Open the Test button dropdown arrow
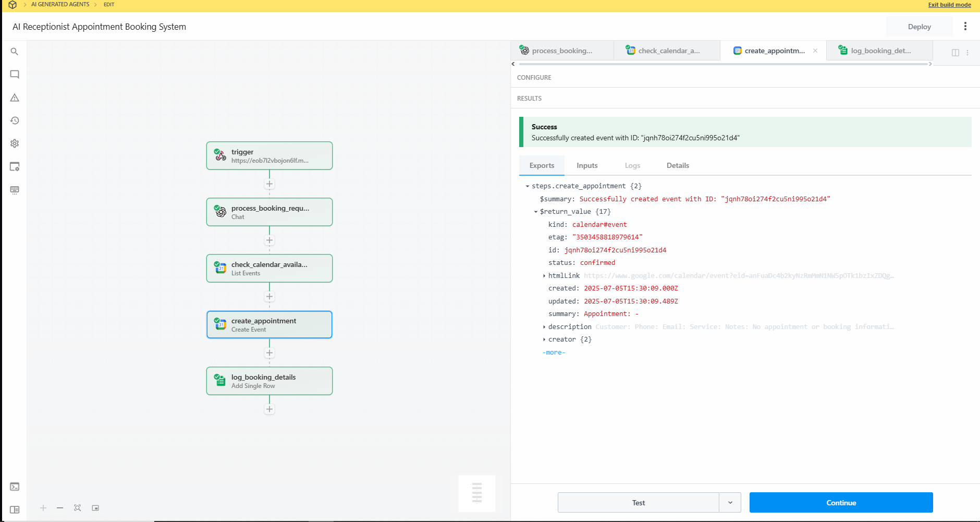Screen dimensions: 980x522 (730, 503)
